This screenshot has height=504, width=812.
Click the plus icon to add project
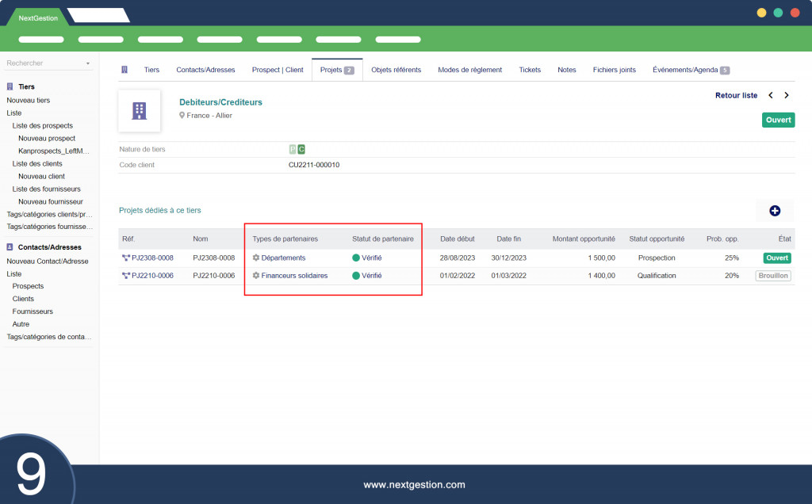[775, 211]
